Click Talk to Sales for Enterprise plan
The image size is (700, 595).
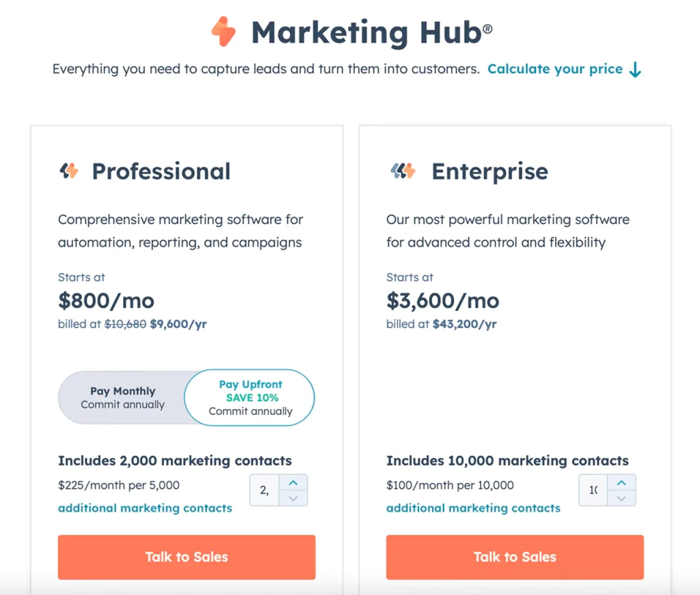click(x=515, y=557)
